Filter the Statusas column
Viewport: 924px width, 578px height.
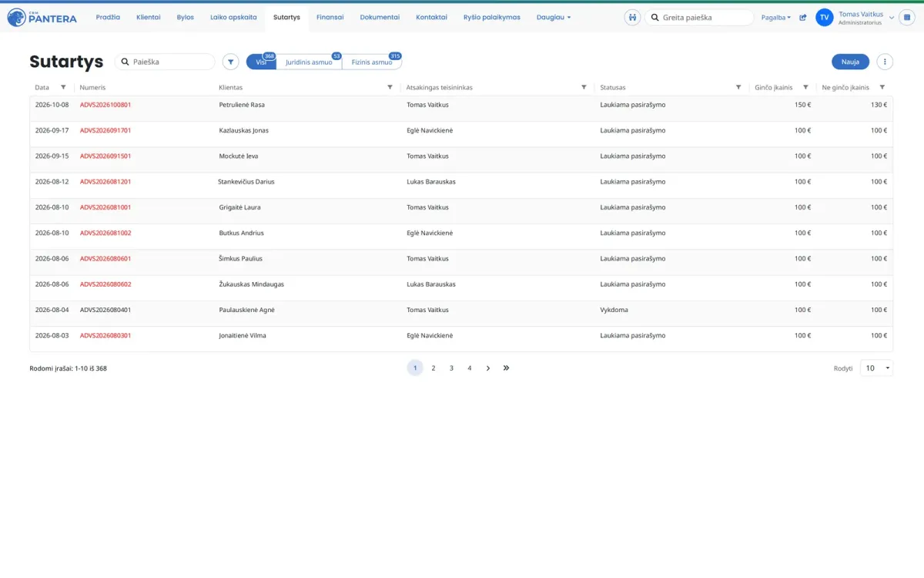(x=738, y=87)
